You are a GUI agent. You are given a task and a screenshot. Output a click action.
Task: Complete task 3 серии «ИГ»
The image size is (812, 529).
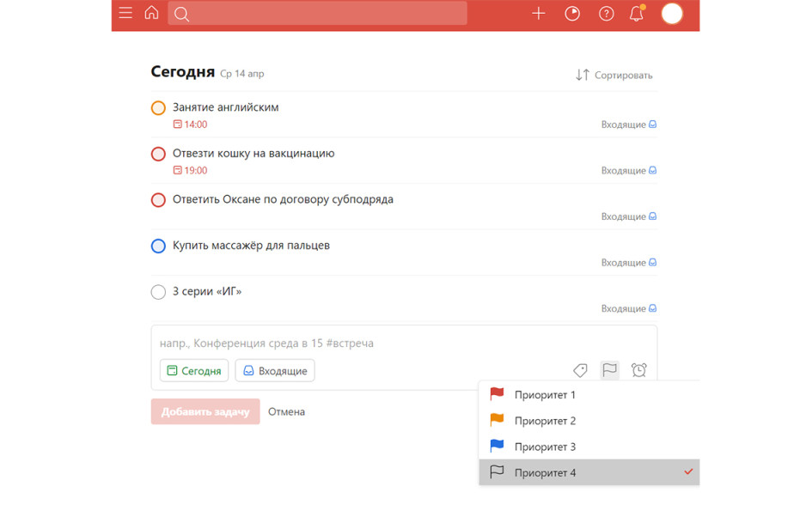click(x=158, y=292)
